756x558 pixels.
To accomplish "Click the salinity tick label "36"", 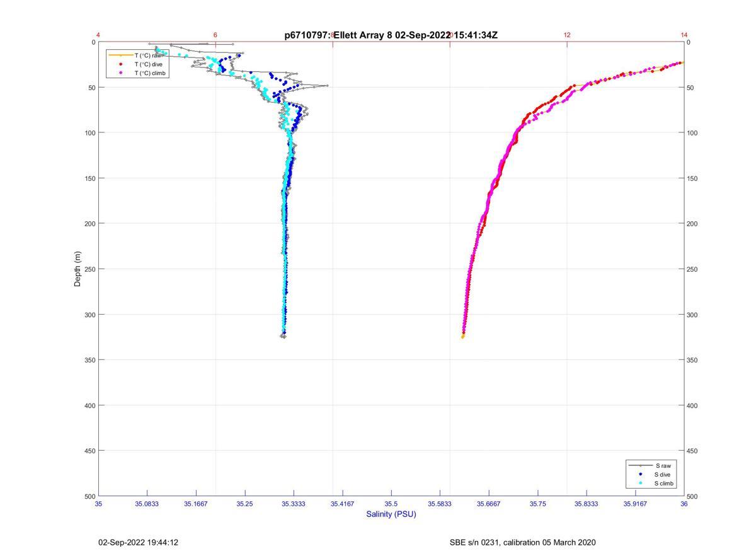I will point(684,504).
